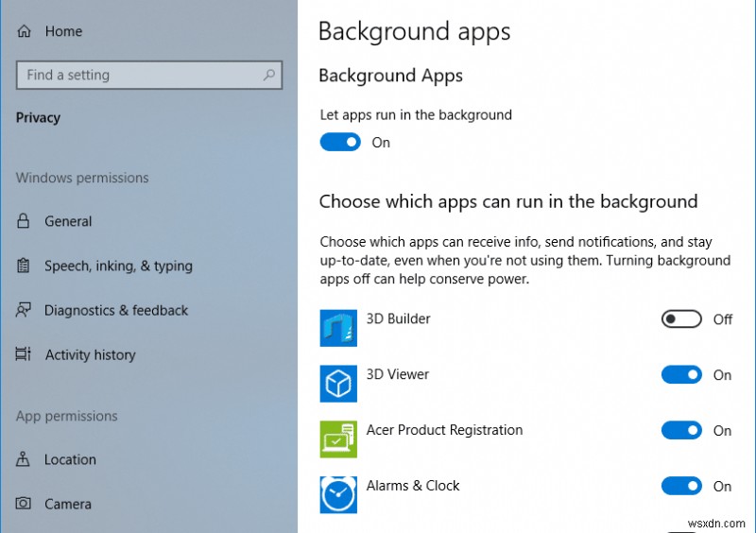Viewport: 756px width, 533px height.
Task: Open Activity history settings
Action: tap(91, 355)
